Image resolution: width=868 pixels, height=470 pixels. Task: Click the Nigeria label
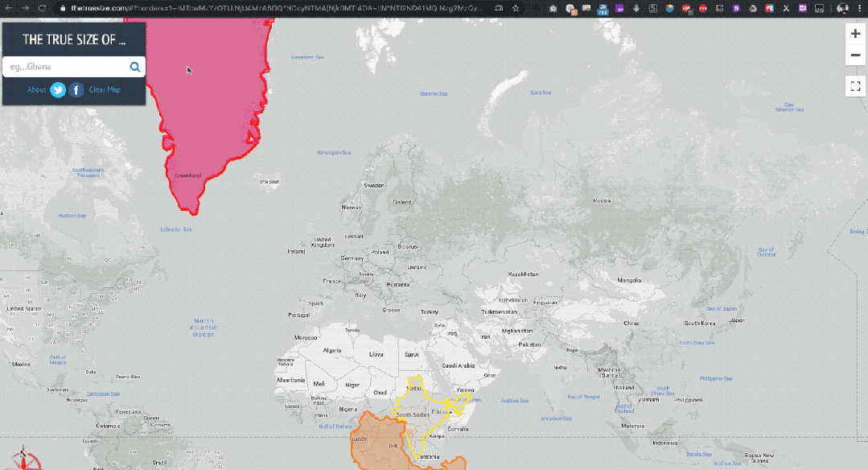pos(348,409)
